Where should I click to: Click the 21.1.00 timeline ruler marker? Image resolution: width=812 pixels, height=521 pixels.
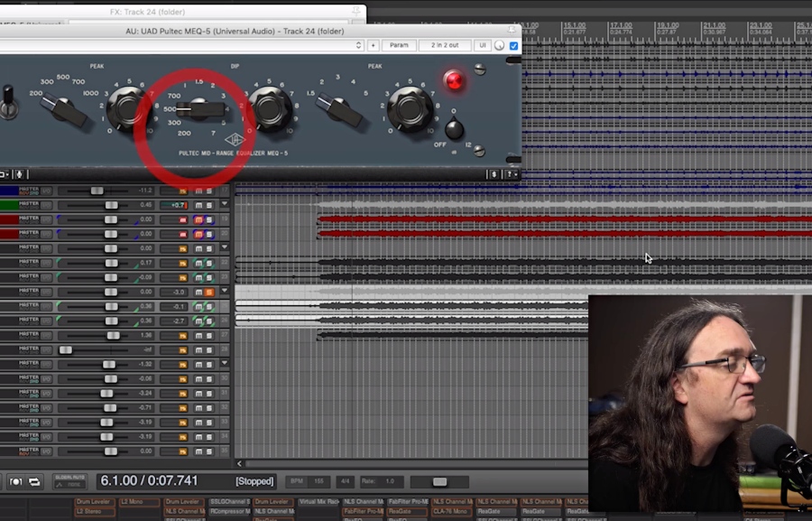pyautogui.click(x=715, y=25)
